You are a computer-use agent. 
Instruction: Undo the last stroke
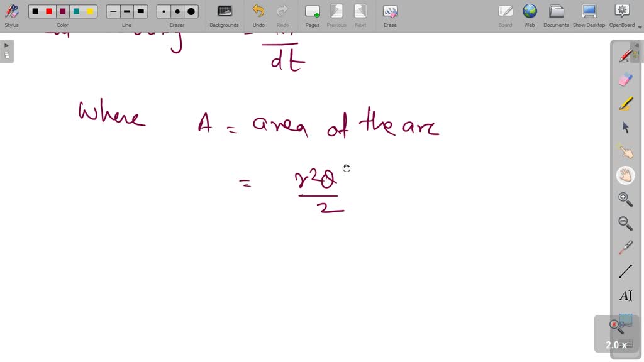click(x=258, y=16)
